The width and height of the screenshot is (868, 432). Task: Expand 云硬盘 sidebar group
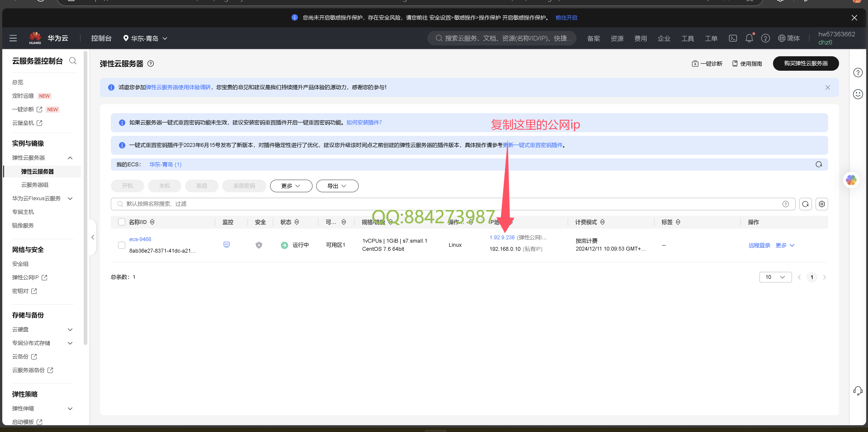[x=70, y=330]
